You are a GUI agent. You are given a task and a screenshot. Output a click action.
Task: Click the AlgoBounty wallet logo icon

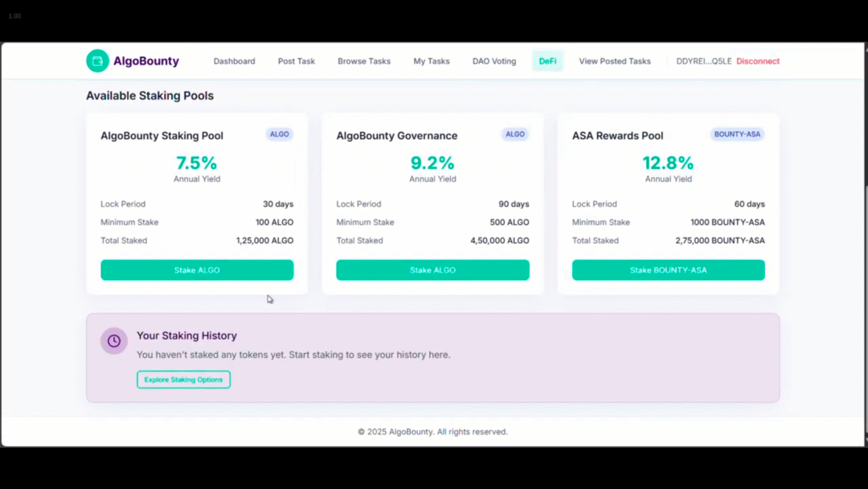[97, 61]
